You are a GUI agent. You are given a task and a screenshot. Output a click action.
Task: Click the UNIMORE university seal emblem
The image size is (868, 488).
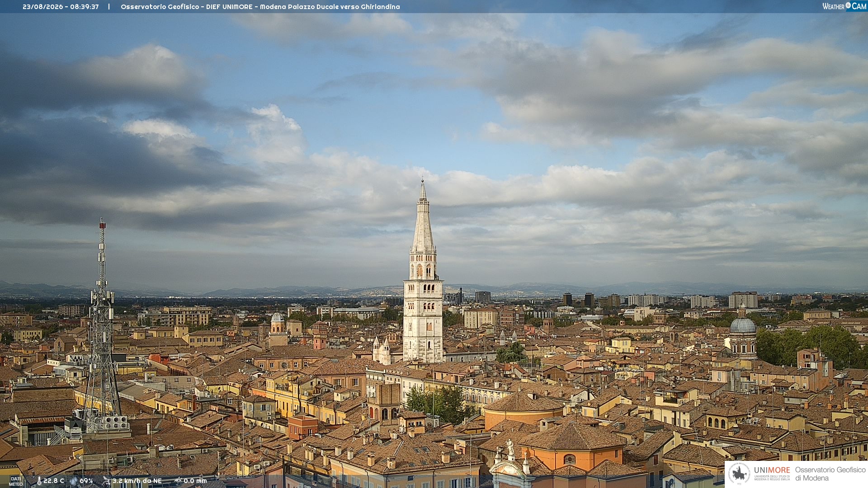click(740, 474)
